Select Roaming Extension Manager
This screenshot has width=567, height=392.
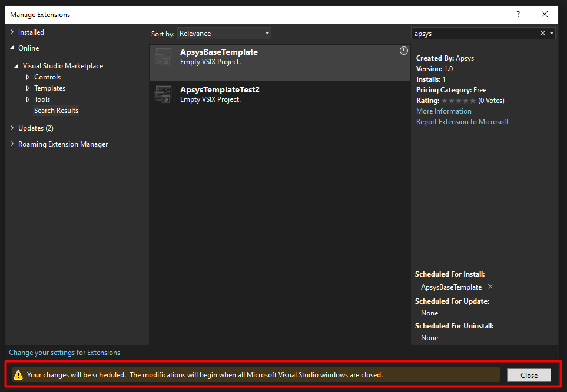click(62, 144)
